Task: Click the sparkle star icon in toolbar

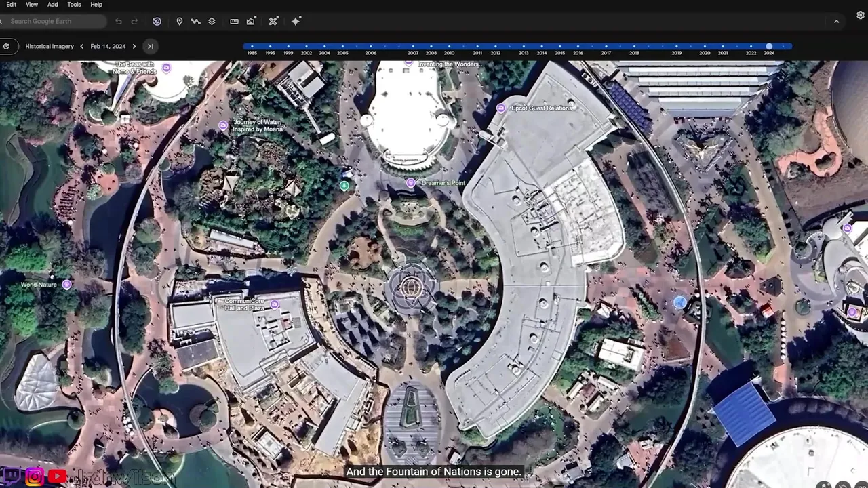Action: click(296, 22)
